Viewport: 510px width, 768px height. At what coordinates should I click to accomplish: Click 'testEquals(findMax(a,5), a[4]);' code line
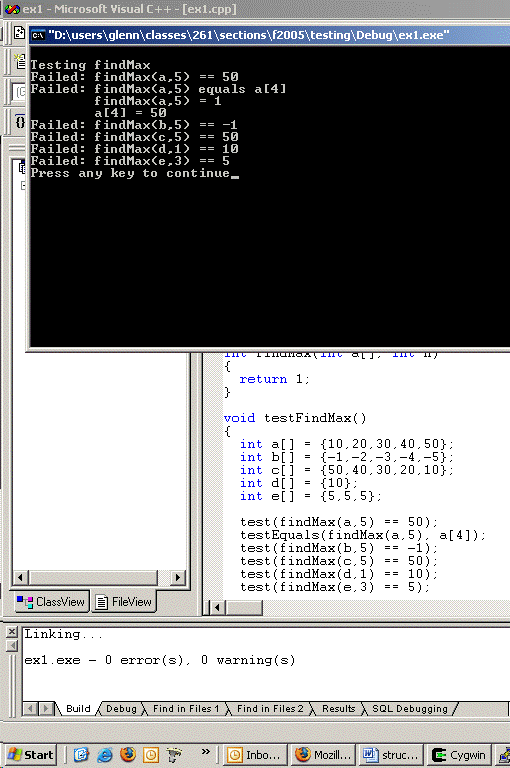point(363,535)
